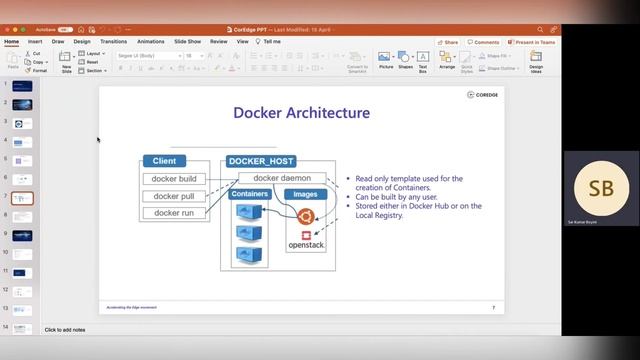
Task: Click the 'docker run' box
Action: 174,213
